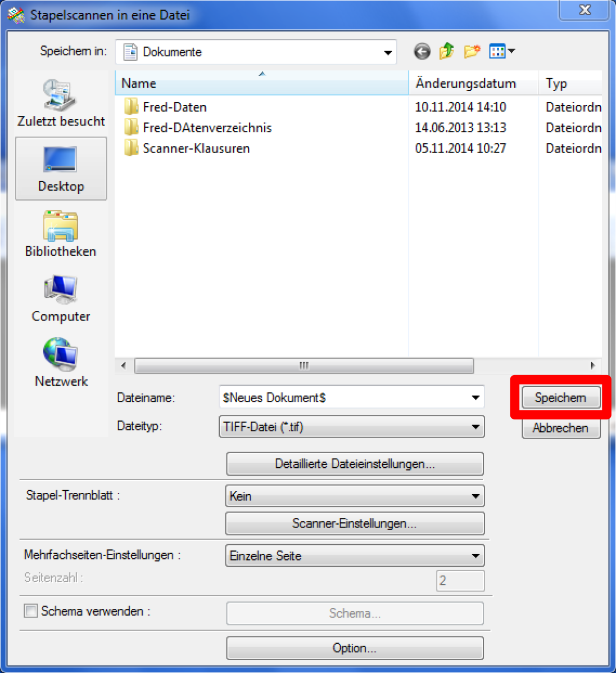Sort by the Änderungsdatum column header
Screen dimensions: 616x673
click(x=465, y=83)
